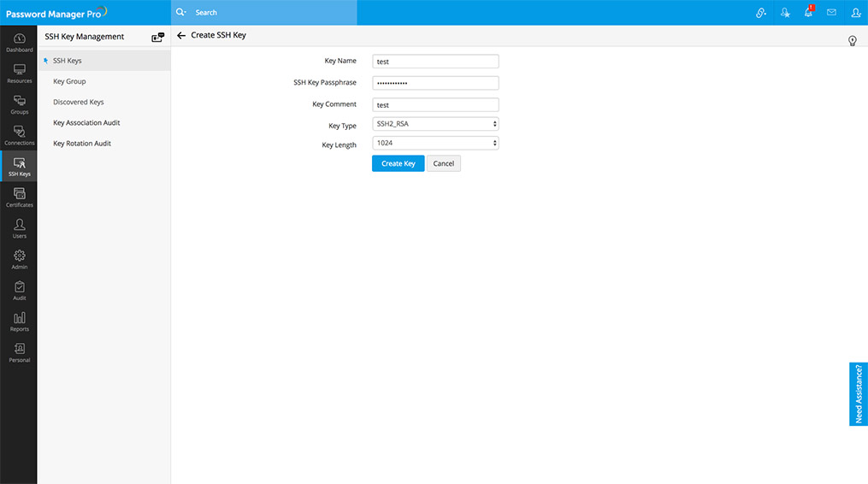Click the Cancel button
The image size is (868, 484).
pyautogui.click(x=444, y=163)
